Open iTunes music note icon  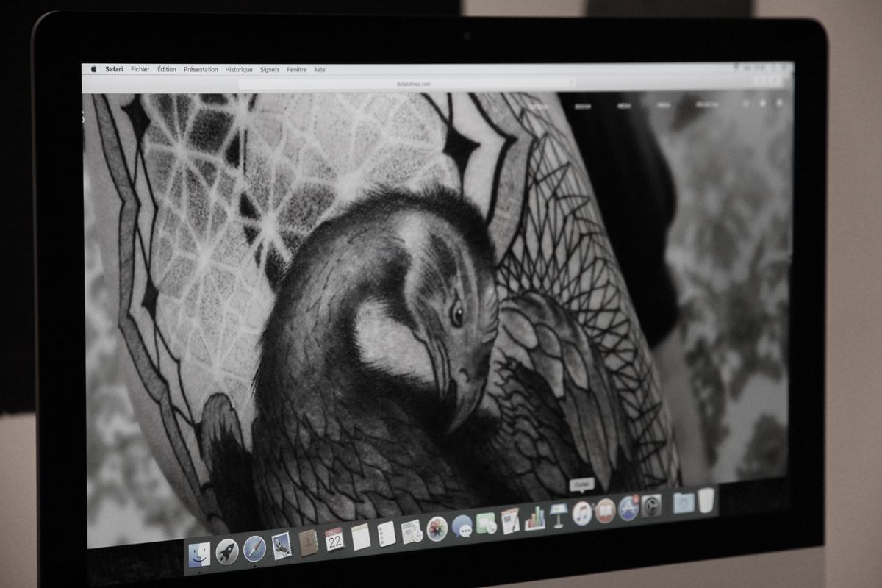pyautogui.click(x=582, y=512)
